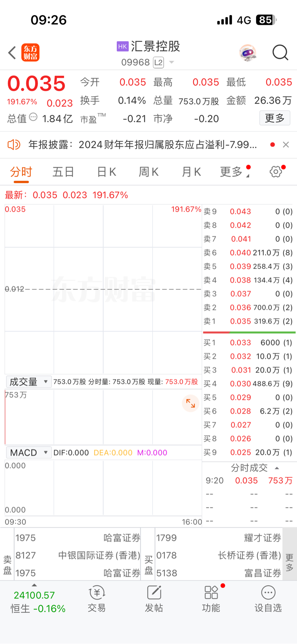Tap the 汇景控股 stock title

click(155, 46)
